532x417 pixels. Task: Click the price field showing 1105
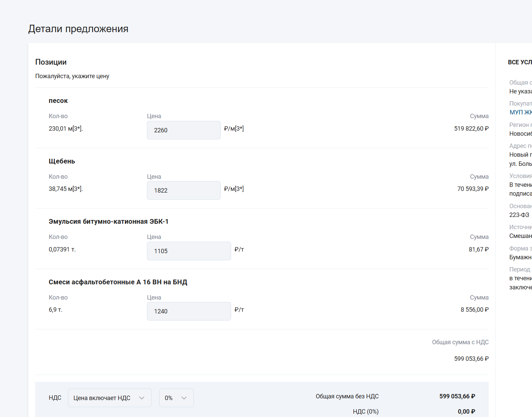click(189, 251)
